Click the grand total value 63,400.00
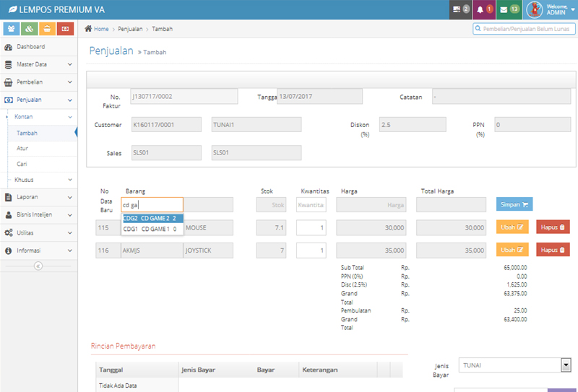 click(515, 319)
